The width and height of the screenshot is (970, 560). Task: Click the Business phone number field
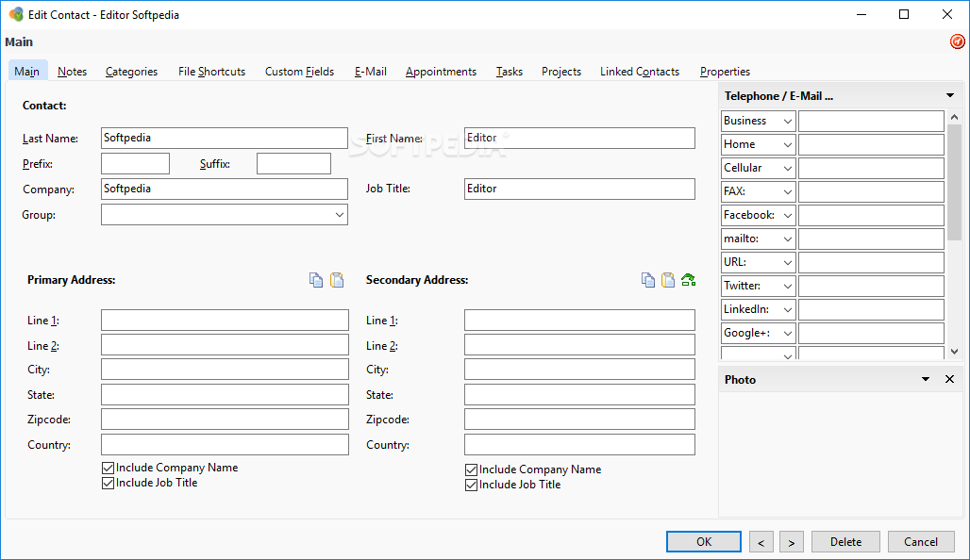[871, 122]
